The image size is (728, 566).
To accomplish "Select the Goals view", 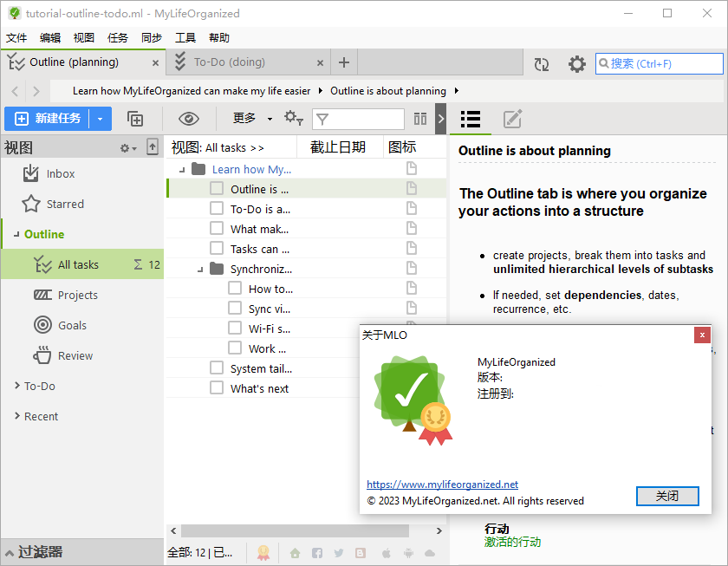I will tap(60, 325).
